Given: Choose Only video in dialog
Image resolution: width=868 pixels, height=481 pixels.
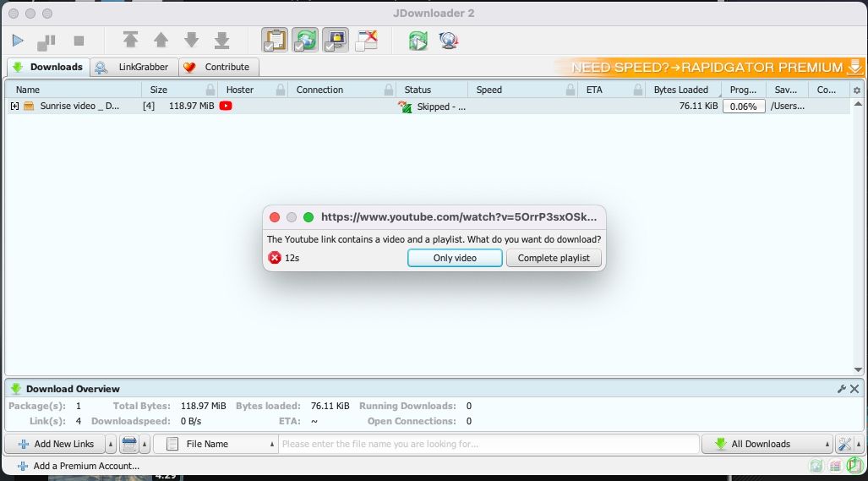Looking at the screenshot, I should pyautogui.click(x=455, y=258).
